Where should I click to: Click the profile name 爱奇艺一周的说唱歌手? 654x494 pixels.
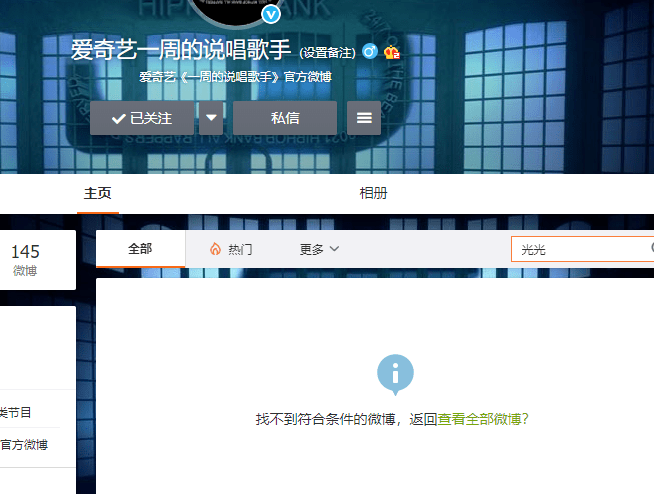(181, 50)
